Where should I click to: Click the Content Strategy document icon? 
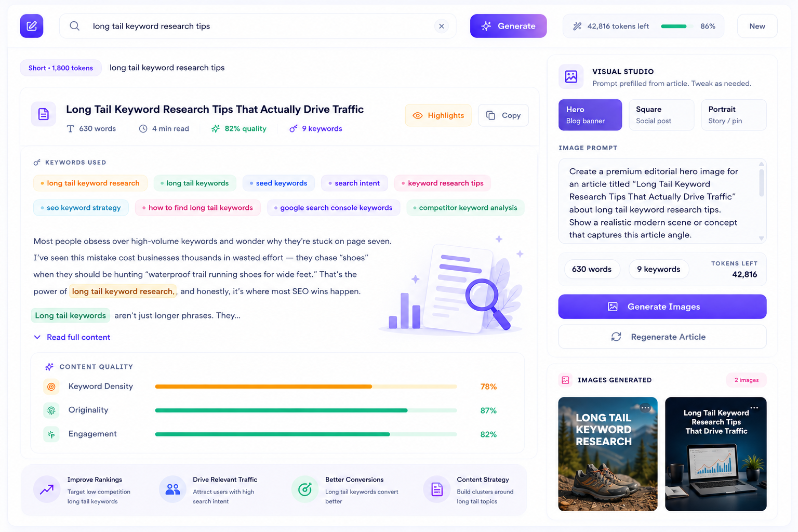(437, 489)
